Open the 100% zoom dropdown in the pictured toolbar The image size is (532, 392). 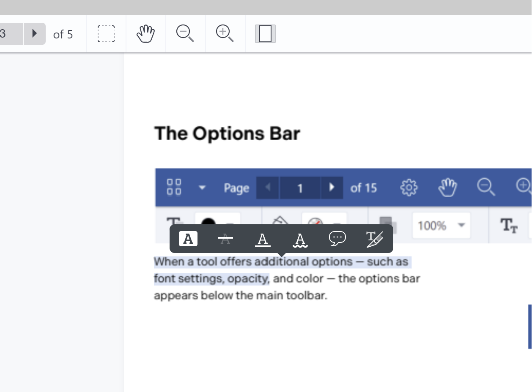pyautogui.click(x=441, y=225)
